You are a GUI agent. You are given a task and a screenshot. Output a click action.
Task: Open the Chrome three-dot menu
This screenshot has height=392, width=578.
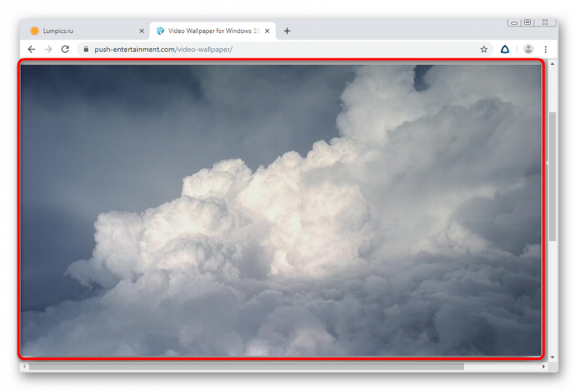point(546,49)
